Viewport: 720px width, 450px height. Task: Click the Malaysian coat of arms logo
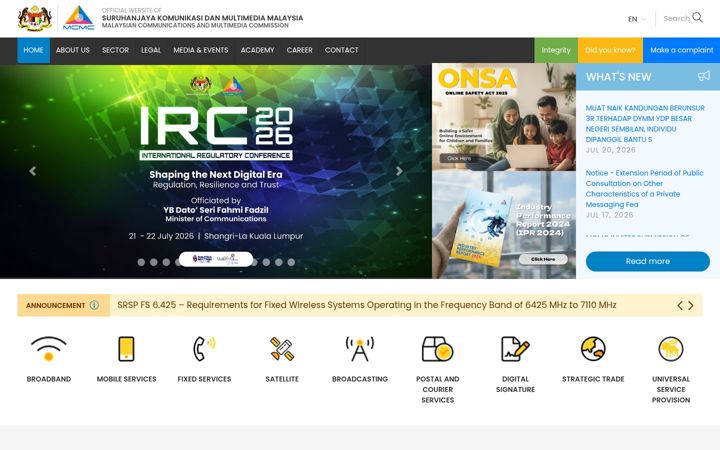click(x=35, y=18)
